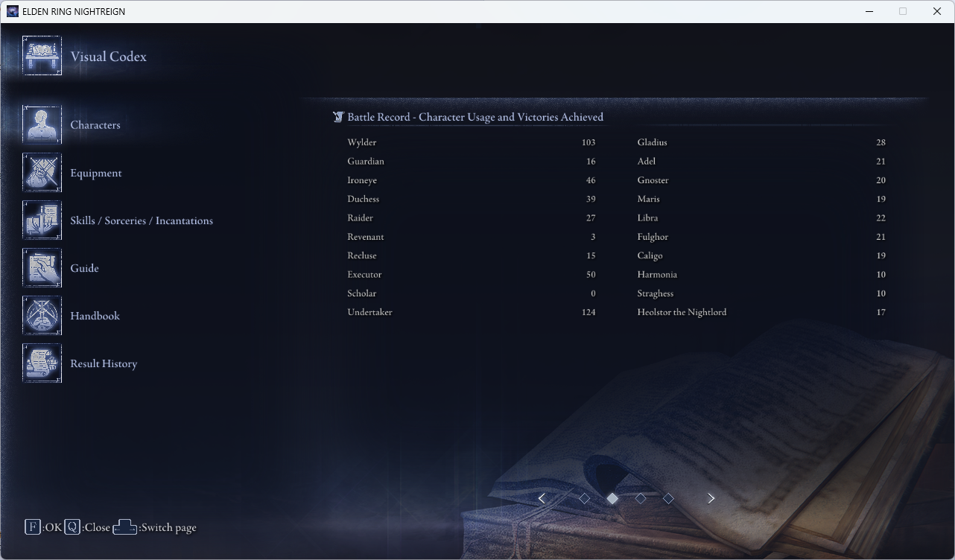Image resolution: width=955 pixels, height=560 pixels.
Task: Click the Visual Codex book icon
Action: (42, 56)
